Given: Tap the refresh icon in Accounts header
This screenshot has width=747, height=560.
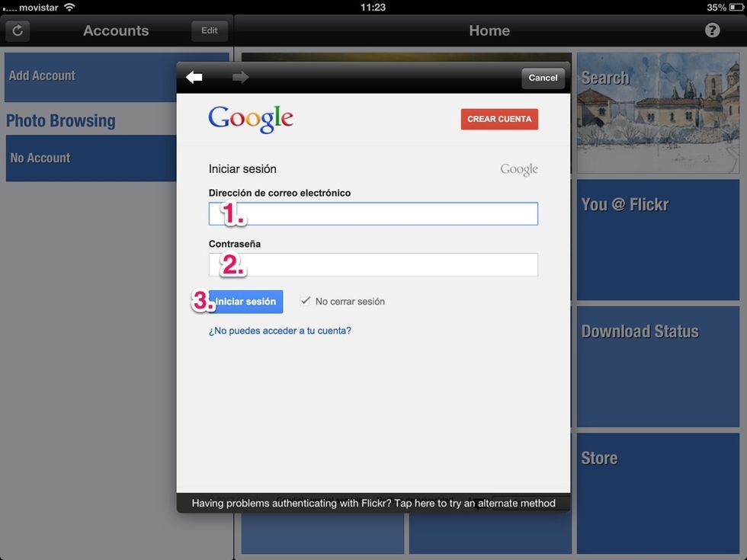Looking at the screenshot, I should point(18,31).
